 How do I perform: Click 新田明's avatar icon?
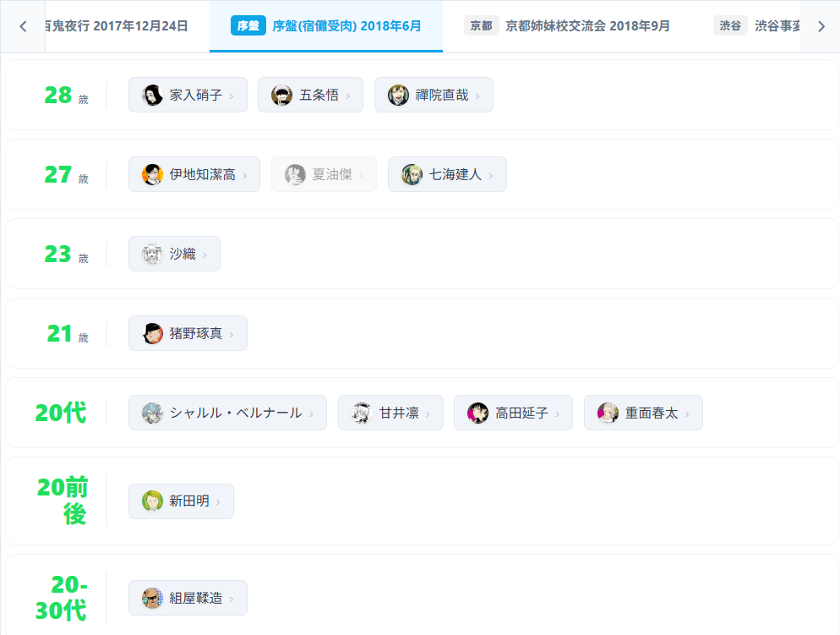(x=153, y=501)
